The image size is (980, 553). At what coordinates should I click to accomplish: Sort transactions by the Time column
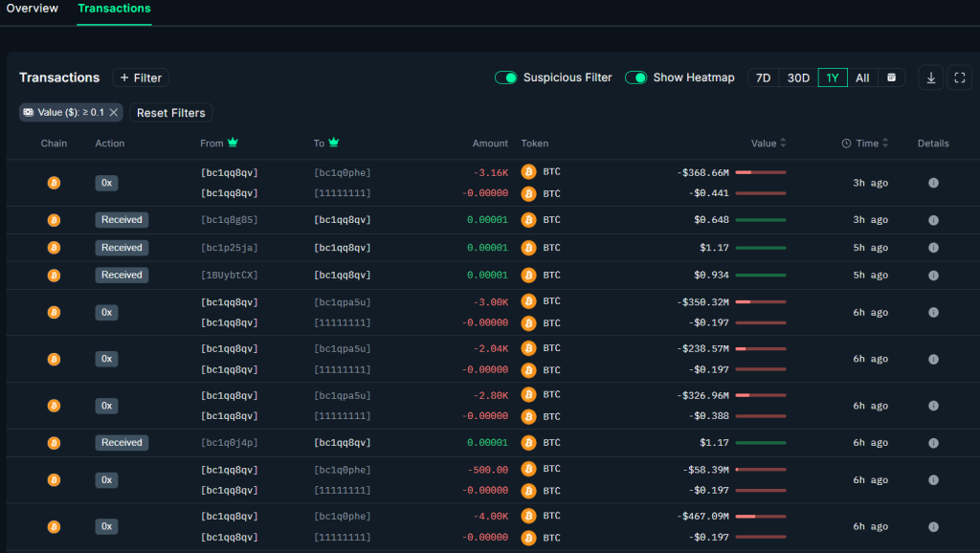pos(866,144)
